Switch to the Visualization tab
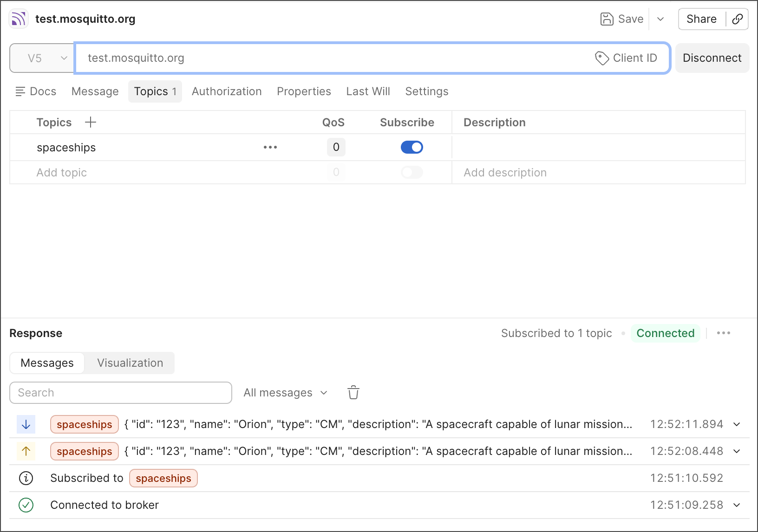The height and width of the screenshot is (532, 758). (x=130, y=363)
